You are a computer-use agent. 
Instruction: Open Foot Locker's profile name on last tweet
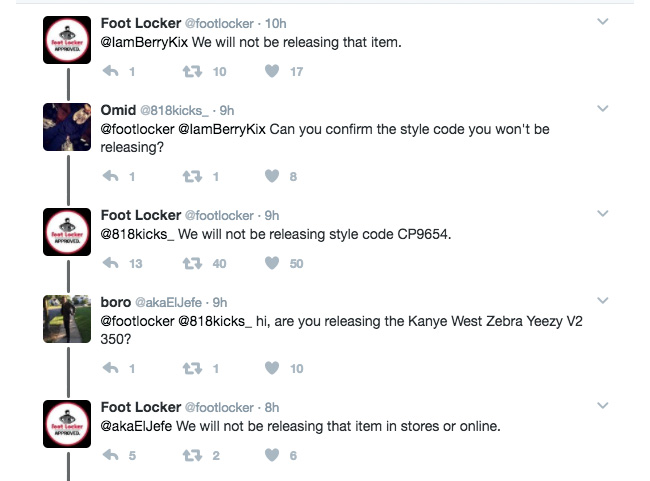140,407
